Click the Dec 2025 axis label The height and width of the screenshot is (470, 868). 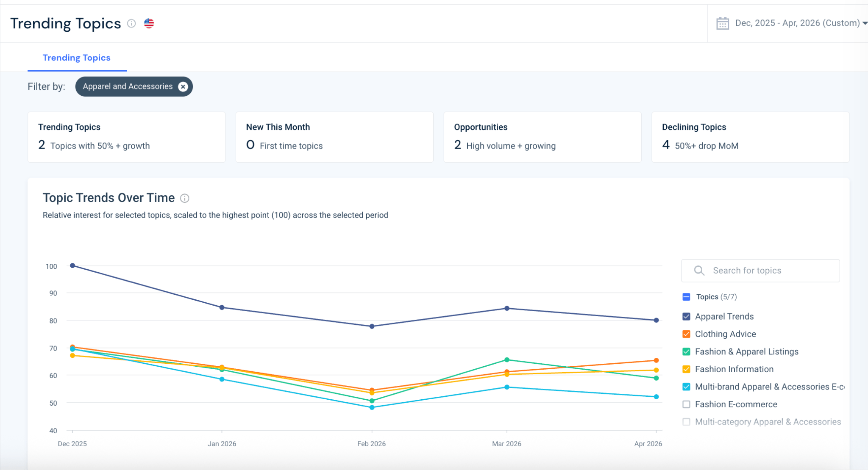click(72, 444)
